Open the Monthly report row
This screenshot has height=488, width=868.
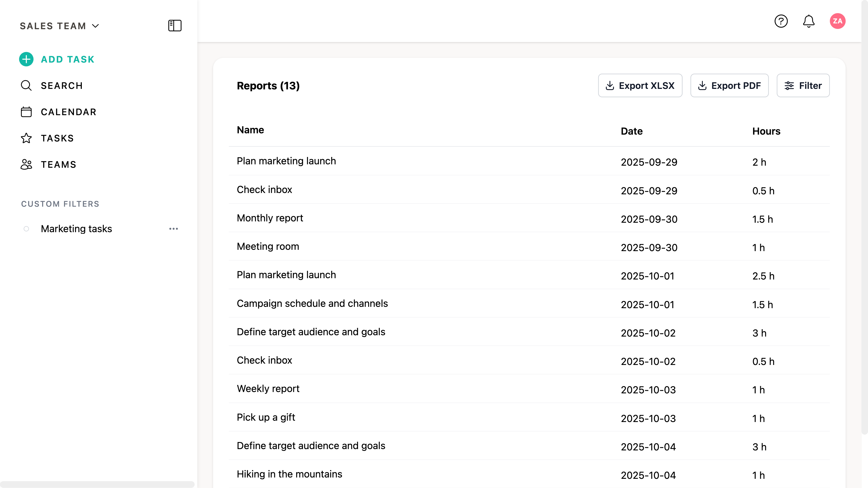click(x=270, y=218)
